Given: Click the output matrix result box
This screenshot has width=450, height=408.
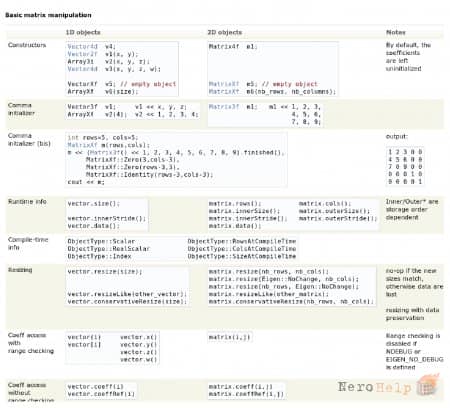Looking at the screenshot, I should (405, 166).
